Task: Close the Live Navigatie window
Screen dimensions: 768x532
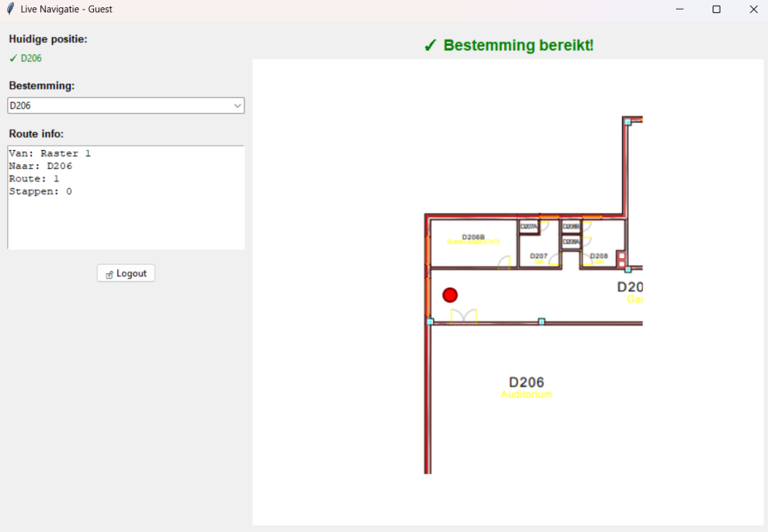Action: (x=753, y=9)
